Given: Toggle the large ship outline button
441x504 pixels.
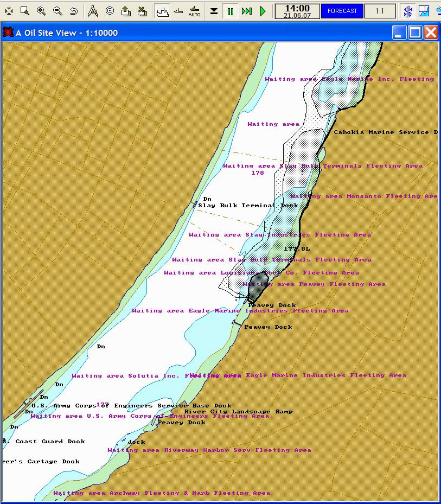Looking at the screenshot, I should 162,11.
